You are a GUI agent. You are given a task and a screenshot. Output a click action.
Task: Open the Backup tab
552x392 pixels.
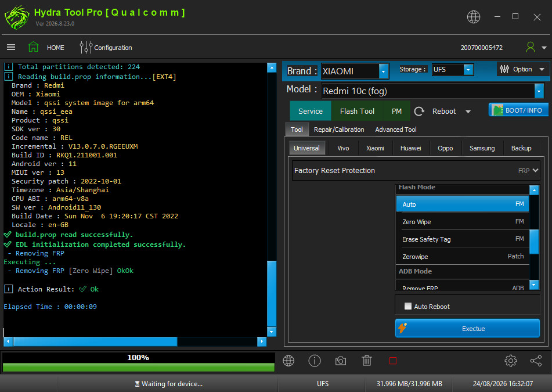(521, 148)
